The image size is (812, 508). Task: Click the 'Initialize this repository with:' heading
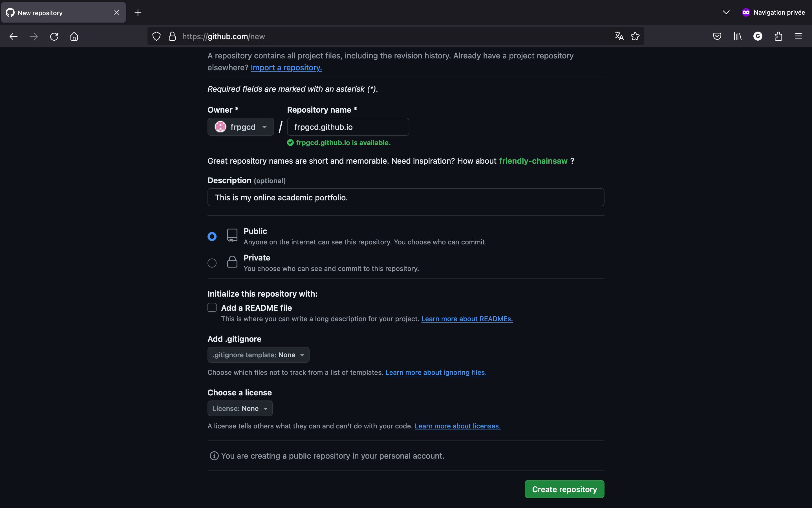(x=262, y=294)
